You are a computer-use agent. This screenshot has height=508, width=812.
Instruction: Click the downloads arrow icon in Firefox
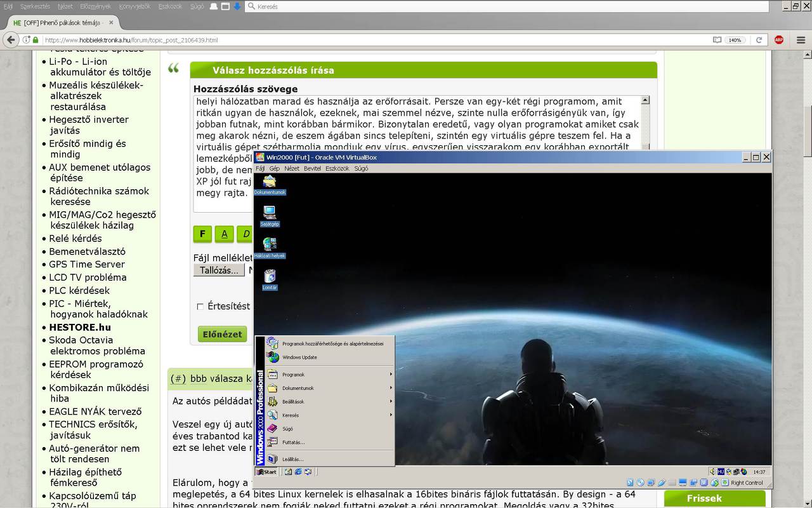click(x=237, y=6)
